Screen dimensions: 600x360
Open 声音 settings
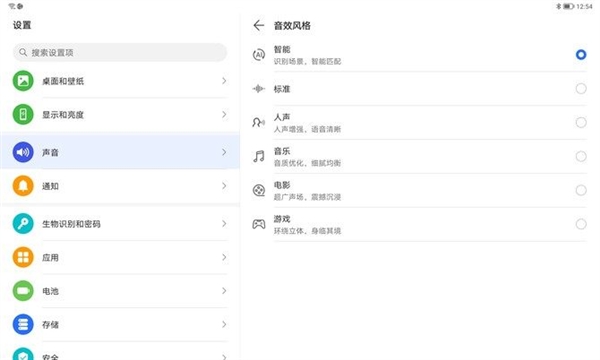[120, 152]
